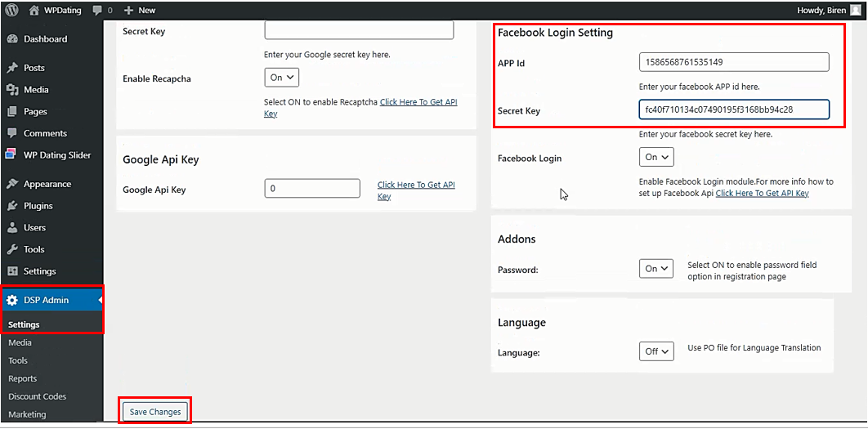Open the Language Off dropdown

click(x=656, y=351)
